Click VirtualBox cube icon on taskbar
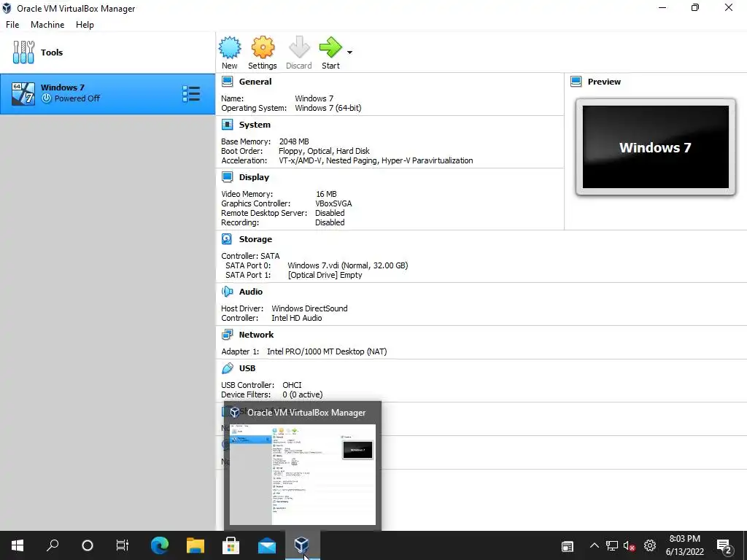This screenshot has width=747, height=560. (x=302, y=545)
